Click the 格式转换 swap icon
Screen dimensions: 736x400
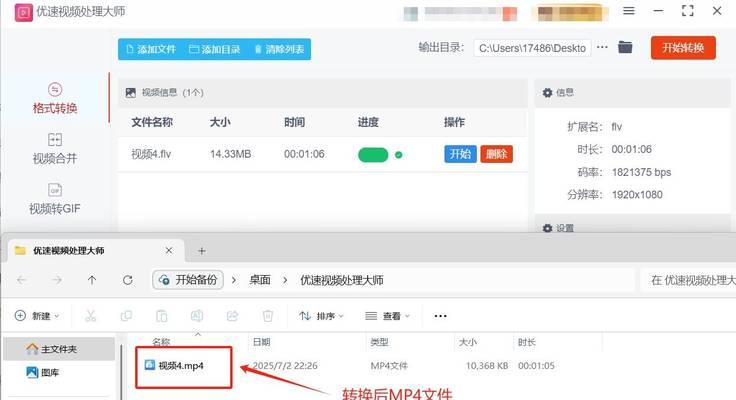55,89
